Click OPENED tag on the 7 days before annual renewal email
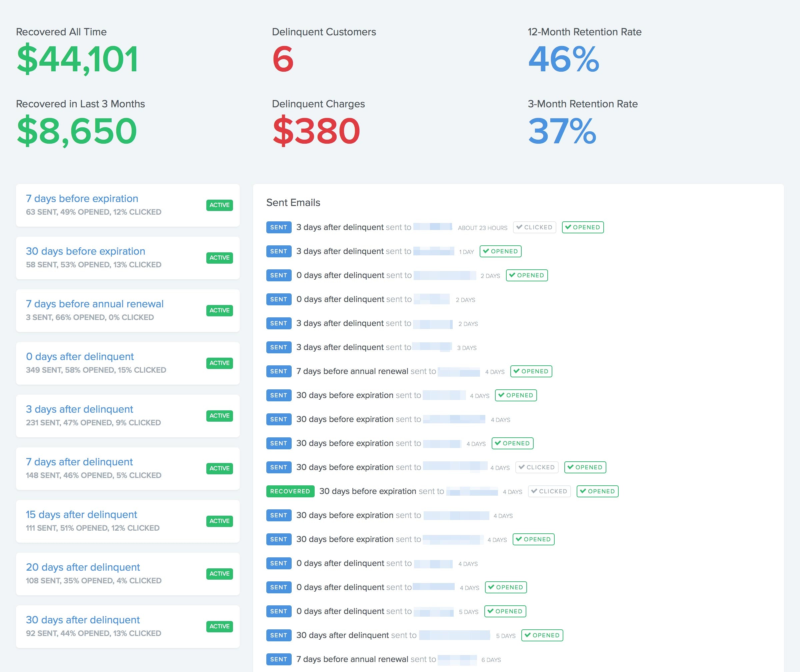The width and height of the screenshot is (800, 672). point(531,371)
